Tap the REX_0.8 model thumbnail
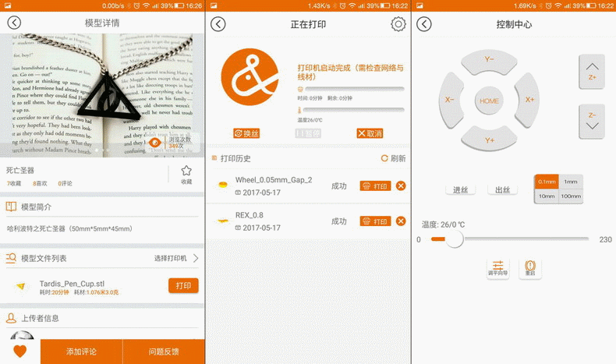 point(223,221)
